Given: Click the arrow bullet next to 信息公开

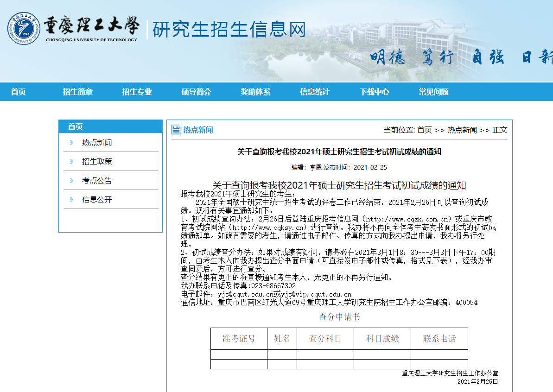Looking at the screenshot, I should point(71,200).
